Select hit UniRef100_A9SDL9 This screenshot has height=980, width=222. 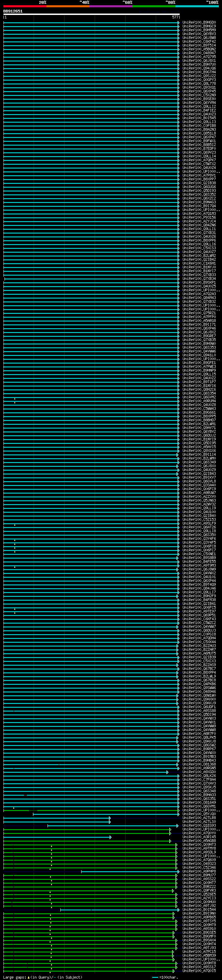[199, 852]
